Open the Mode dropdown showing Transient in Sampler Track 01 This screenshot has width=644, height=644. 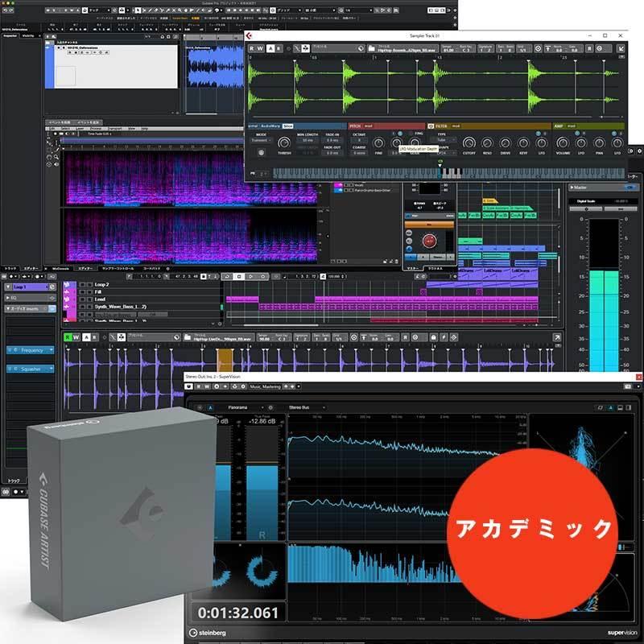click(261, 140)
